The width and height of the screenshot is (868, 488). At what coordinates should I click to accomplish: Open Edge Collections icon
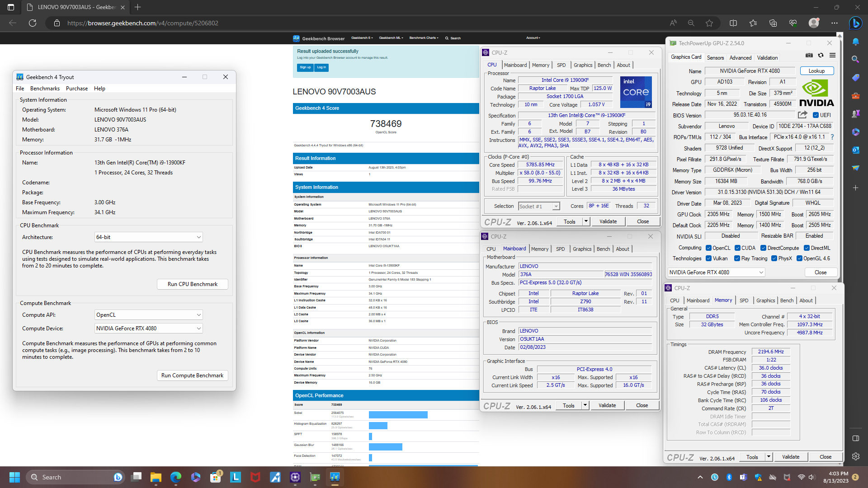tap(773, 23)
